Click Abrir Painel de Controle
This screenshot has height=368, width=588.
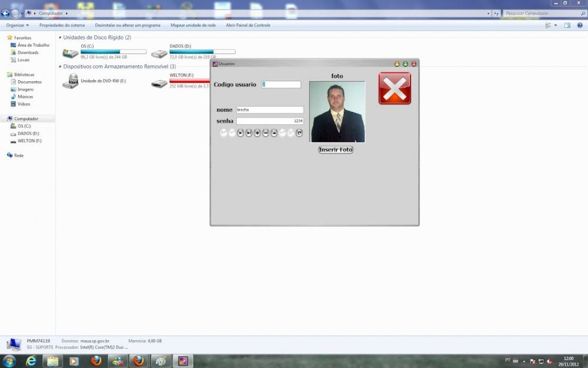point(248,25)
